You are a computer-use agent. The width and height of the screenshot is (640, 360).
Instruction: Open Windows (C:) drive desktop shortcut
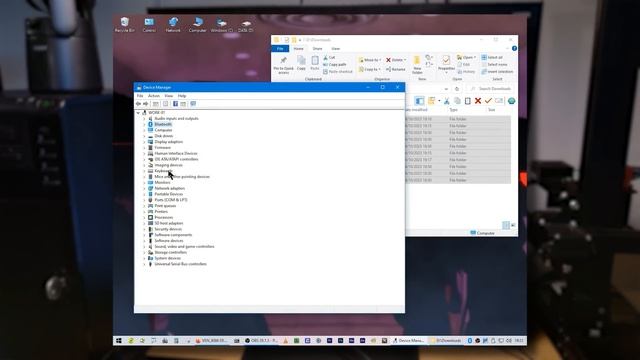tap(222, 24)
